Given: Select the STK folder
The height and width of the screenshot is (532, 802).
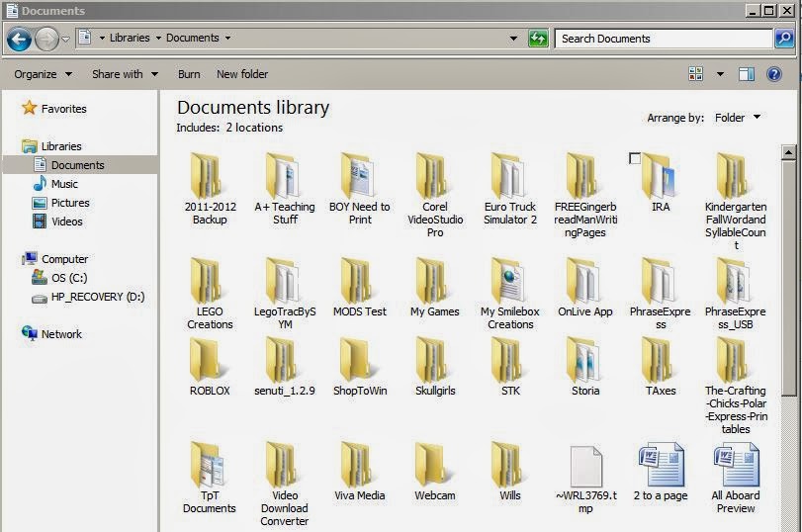Looking at the screenshot, I should click(510, 367).
